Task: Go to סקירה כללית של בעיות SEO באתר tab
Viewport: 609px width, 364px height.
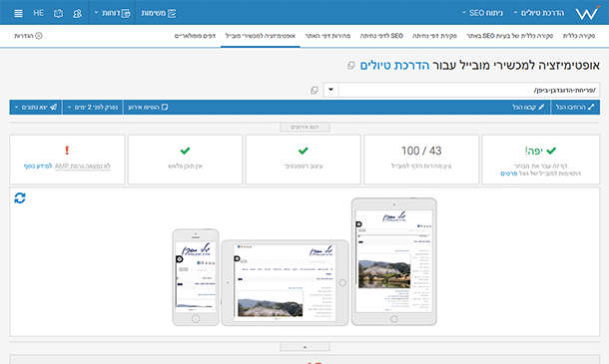Action: point(509,36)
